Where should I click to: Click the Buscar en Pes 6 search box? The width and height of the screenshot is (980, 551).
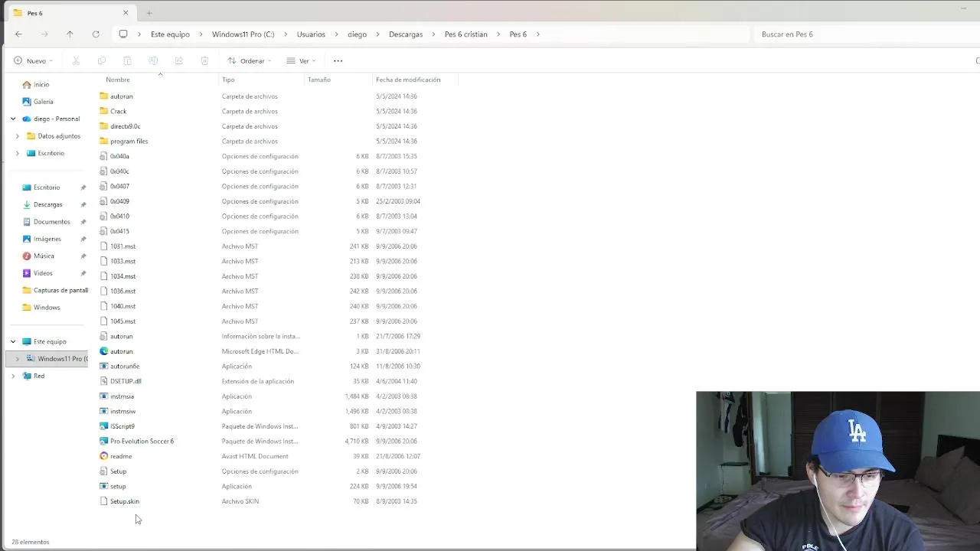(865, 34)
